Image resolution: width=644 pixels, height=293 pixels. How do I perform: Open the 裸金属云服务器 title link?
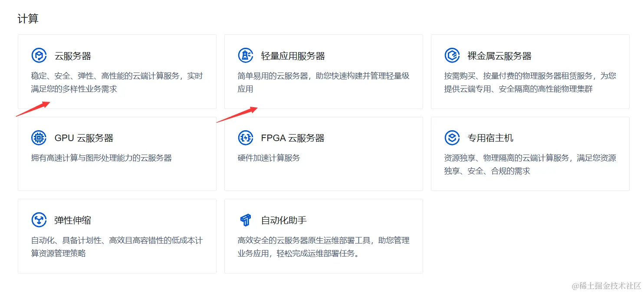tap(499, 56)
